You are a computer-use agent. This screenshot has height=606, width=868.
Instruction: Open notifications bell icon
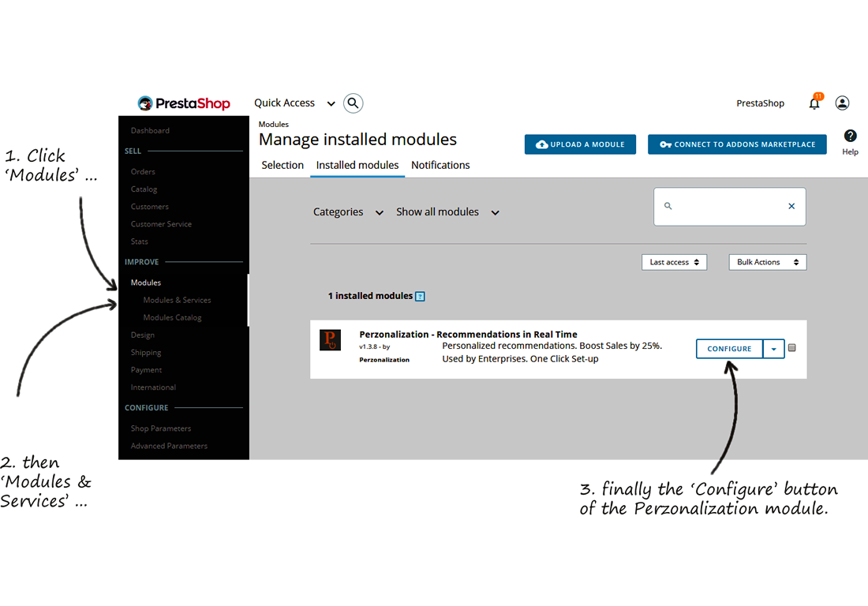[814, 103]
